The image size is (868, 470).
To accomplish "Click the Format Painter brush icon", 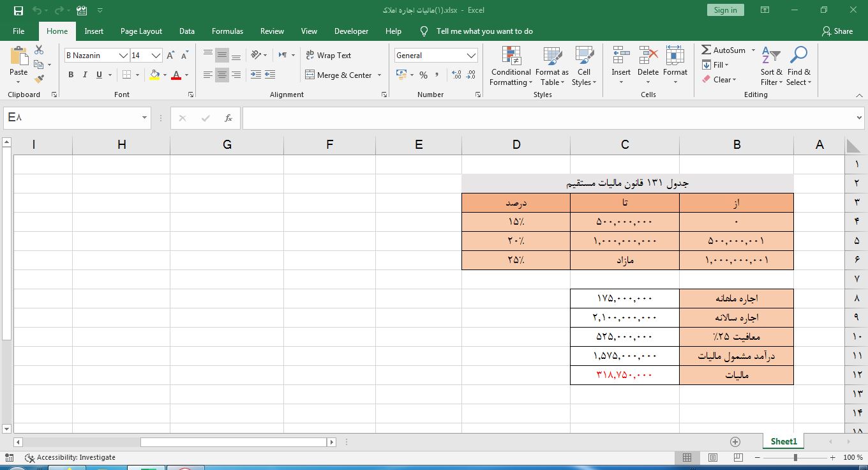I will (39, 79).
